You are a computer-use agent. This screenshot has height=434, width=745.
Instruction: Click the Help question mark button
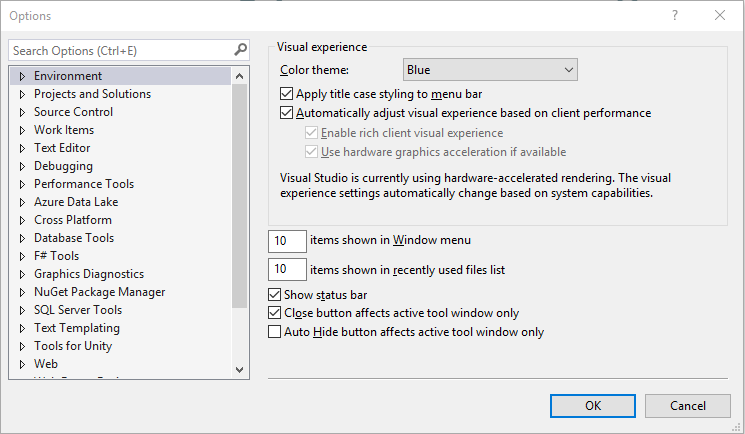(x=675, y=16)
